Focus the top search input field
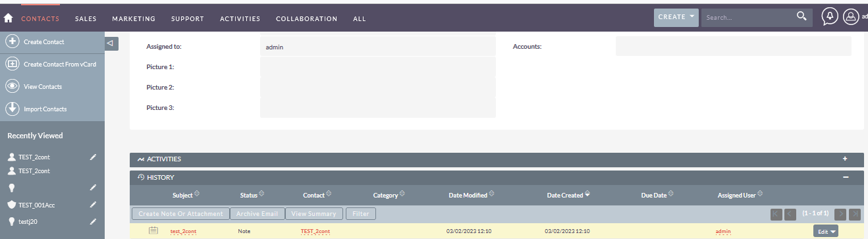868x239 pixels. [x=747, y=17]
